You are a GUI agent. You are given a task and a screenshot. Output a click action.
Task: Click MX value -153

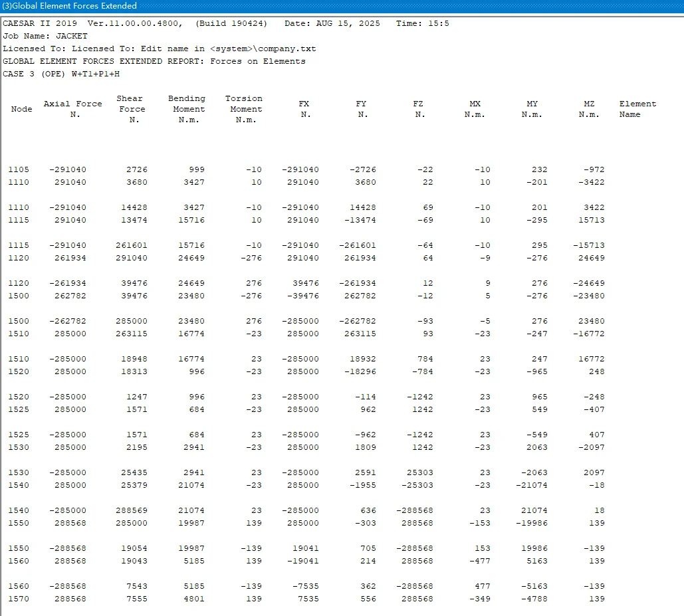[x=480, y=524]
